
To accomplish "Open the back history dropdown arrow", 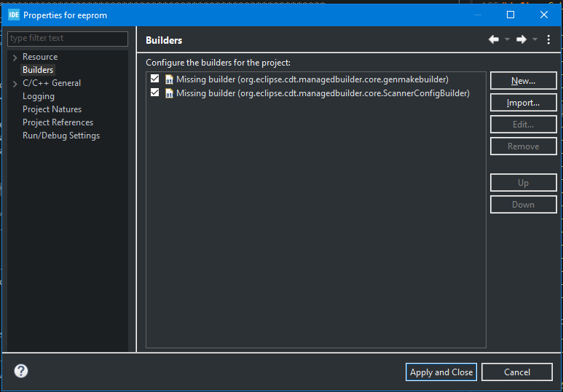I will (507, 39).
